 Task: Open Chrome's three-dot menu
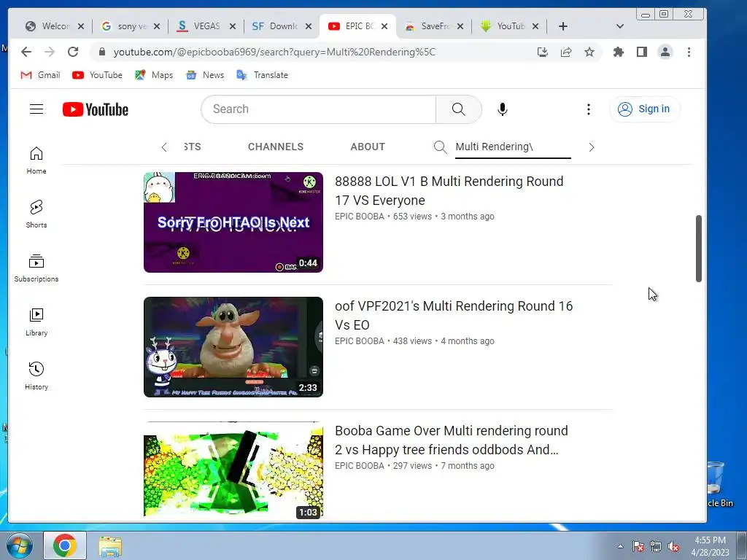689,52
